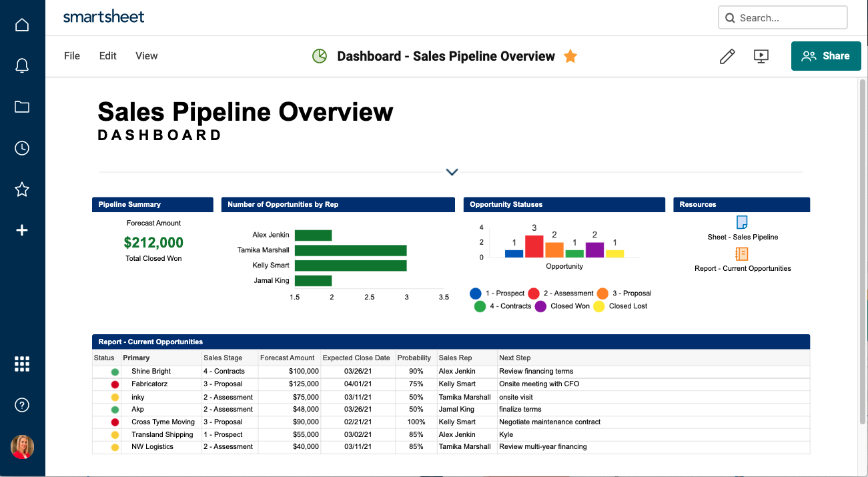This screenshot has height=477, width=868.
Task: Click the vertical scrollbar on the right
Action: point(863,250)
